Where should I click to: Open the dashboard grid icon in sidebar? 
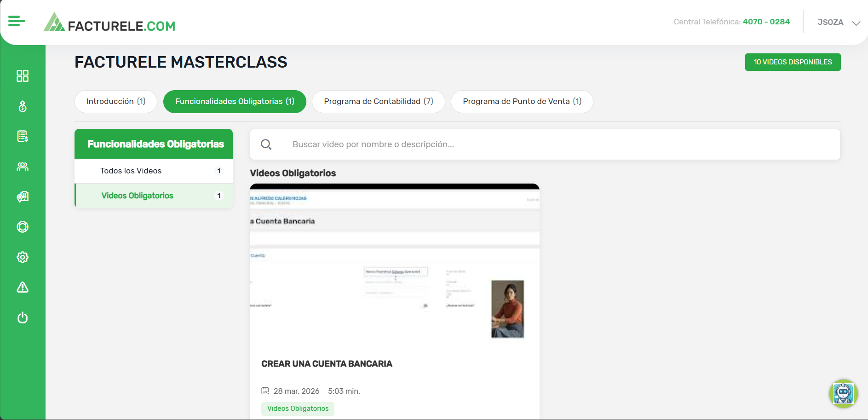tap(23, 76)
